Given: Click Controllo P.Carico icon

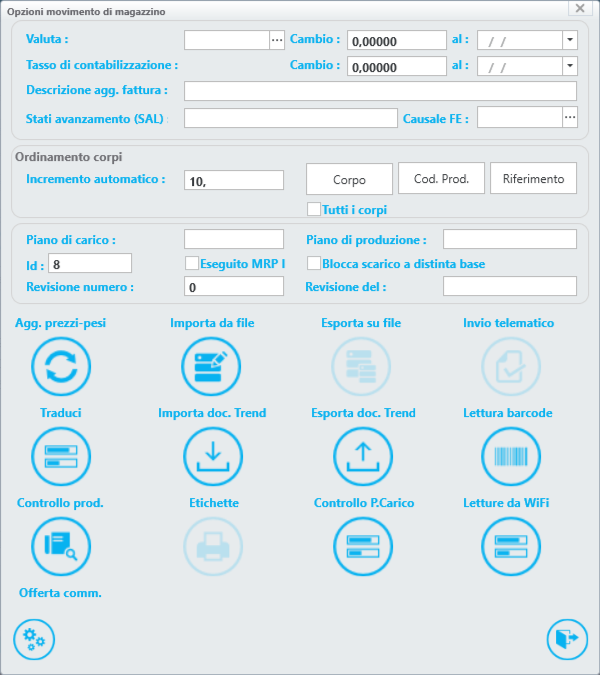Looking at the screenshot, I should [x=362, y=546].
